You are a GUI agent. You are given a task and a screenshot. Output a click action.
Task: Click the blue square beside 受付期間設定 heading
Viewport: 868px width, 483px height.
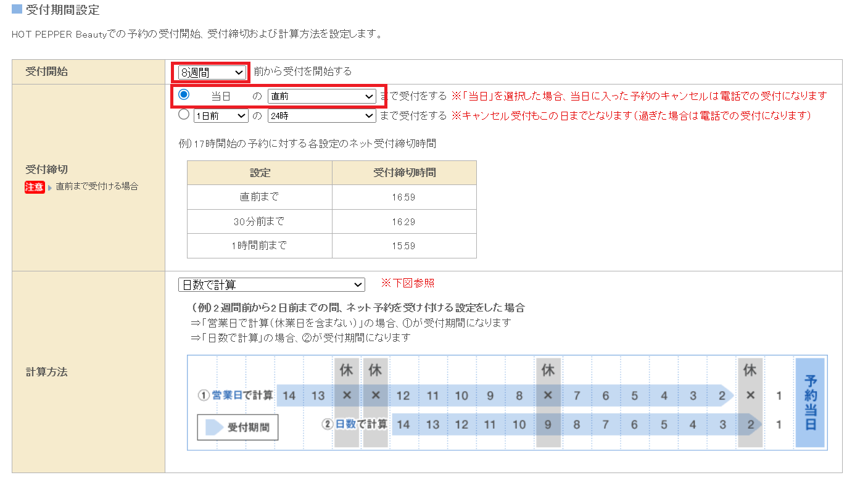[x=17, y=10]
